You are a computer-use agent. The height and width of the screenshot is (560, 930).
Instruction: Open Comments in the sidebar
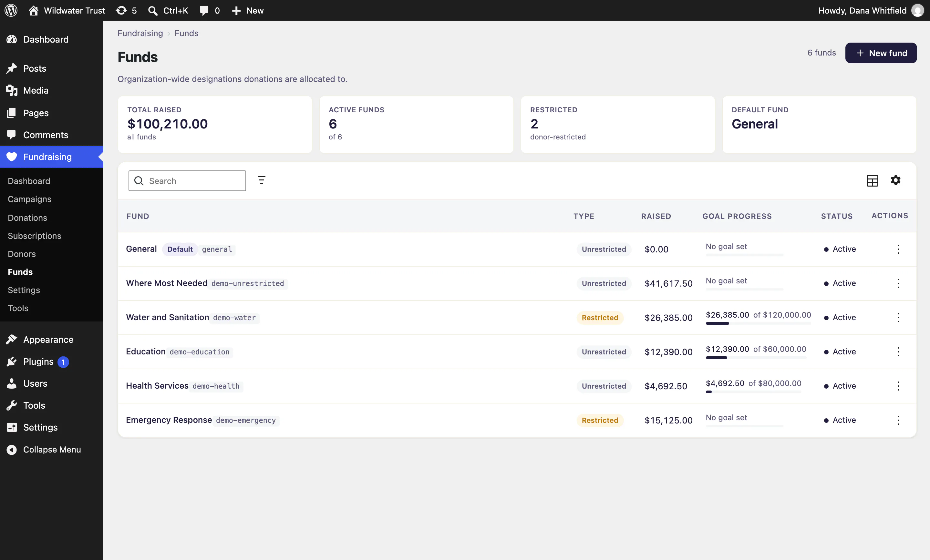[52, 135]
